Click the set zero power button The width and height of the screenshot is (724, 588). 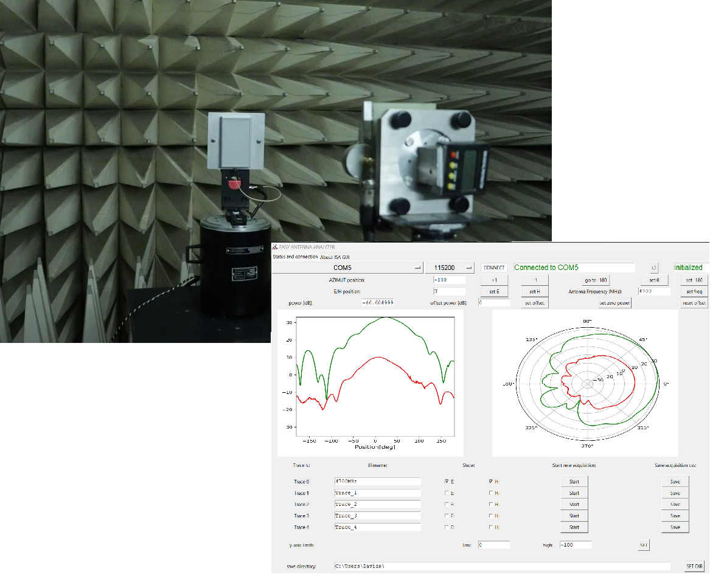614,303
